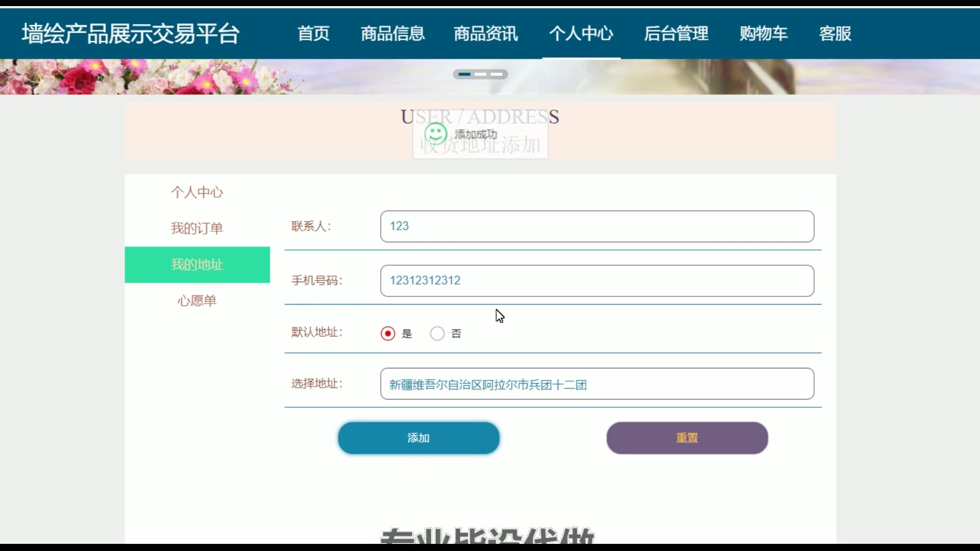Click the 联系人 input field
This screenshot has height=551, width=980.
click(597, 227)
